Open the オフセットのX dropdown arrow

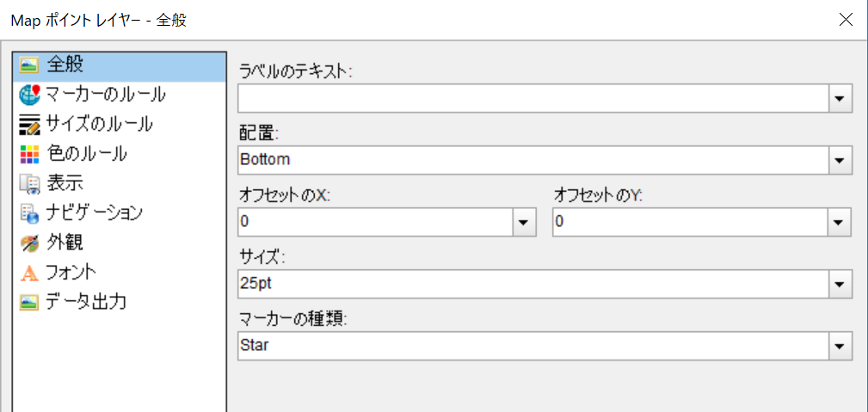tap(523, 223)
